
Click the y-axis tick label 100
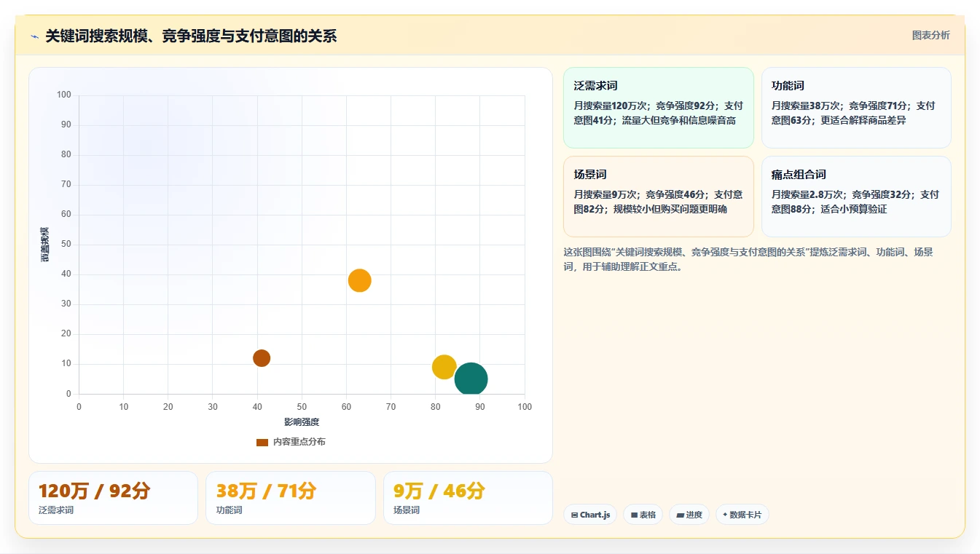64,95
